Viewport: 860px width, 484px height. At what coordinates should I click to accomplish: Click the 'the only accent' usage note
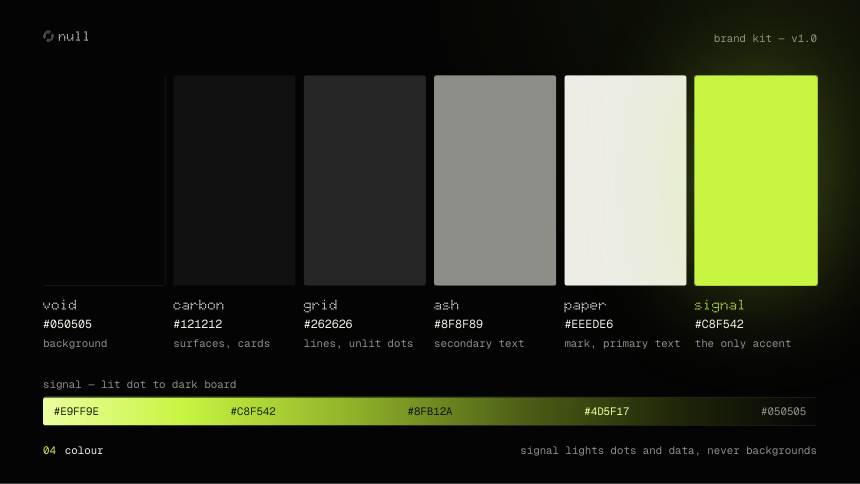pos(743,344)
